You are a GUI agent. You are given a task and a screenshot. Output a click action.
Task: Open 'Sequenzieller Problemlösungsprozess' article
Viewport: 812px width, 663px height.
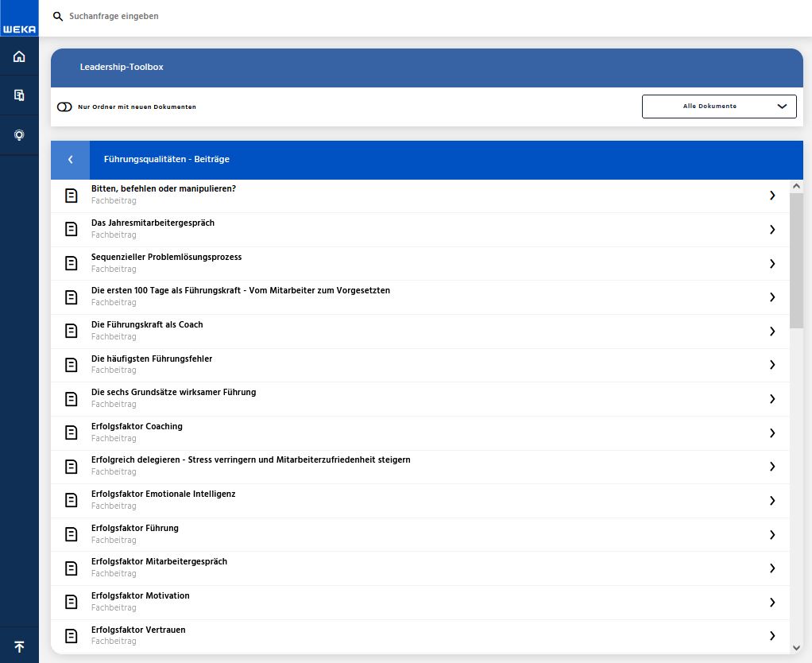click(x=166, y=258)
